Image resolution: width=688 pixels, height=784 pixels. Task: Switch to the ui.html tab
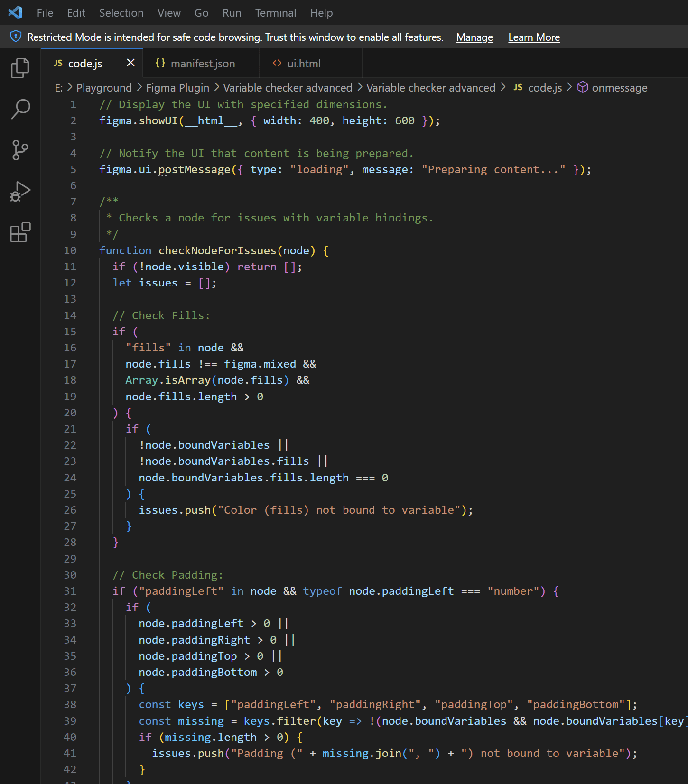(311, 63)
